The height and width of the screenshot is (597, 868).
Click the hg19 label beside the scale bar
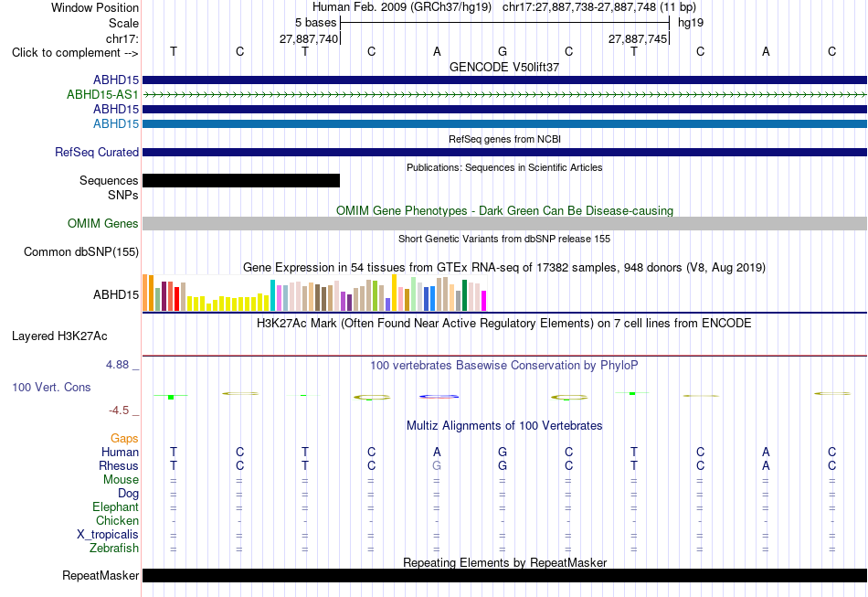691,23
